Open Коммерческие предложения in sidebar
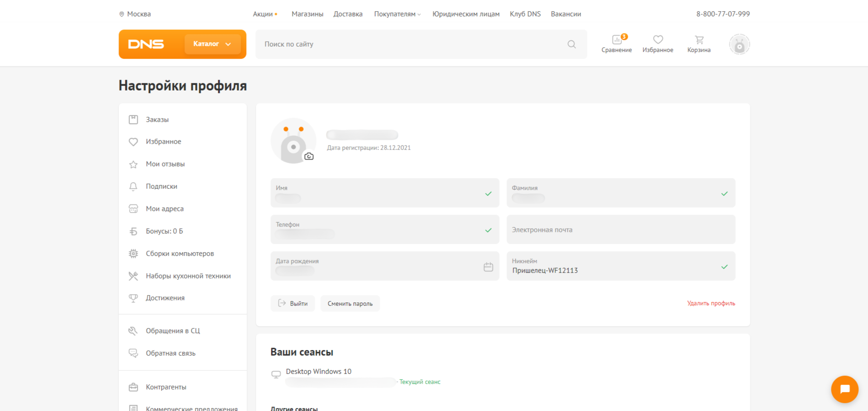This screenshot has height=411, width=868. tap(192, 408)
